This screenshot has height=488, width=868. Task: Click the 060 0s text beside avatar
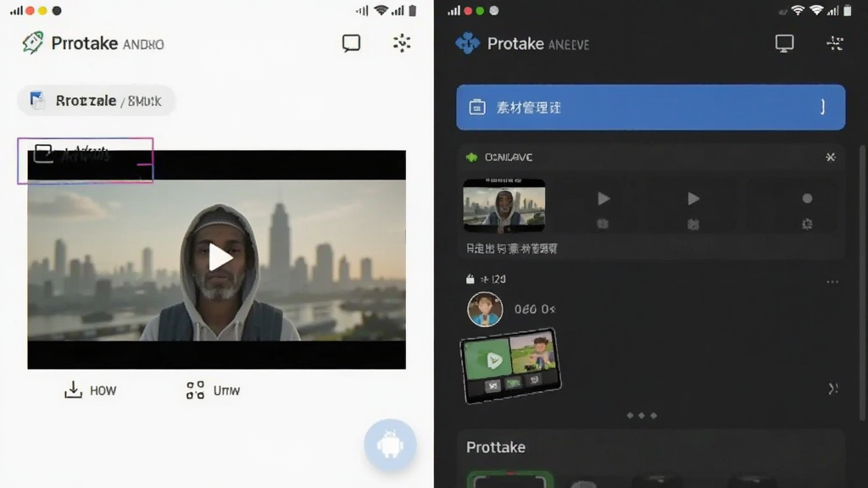535,309
